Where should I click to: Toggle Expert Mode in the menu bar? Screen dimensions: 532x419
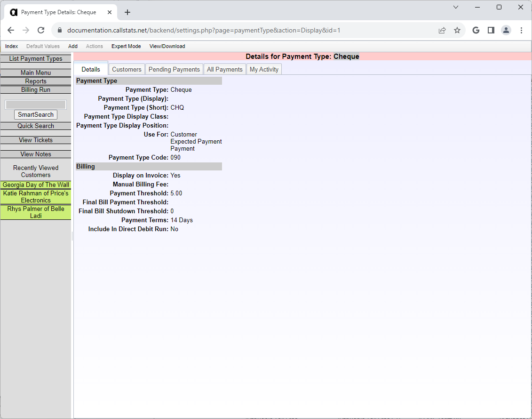pos(126,46)
